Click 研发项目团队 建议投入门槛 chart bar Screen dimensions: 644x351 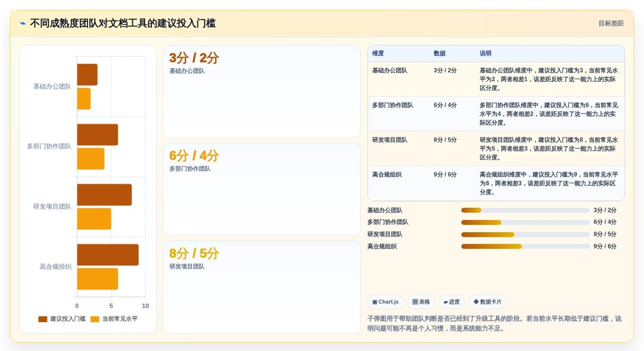105,195
